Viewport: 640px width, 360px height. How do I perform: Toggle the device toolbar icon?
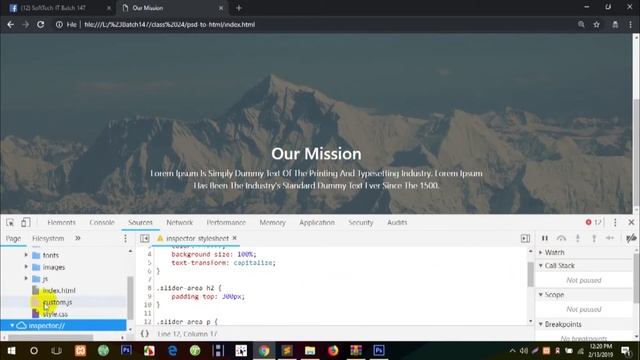[x=25, y=222]
